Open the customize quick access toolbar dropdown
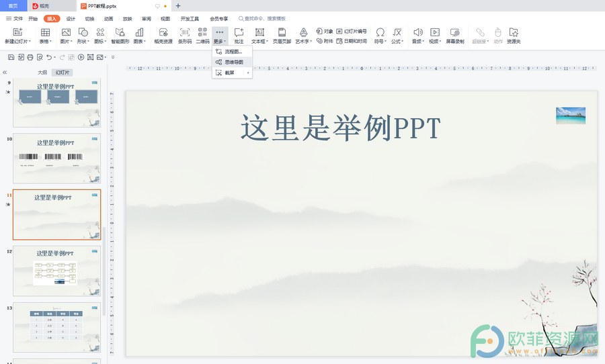Image resolution: width=605 pixels, height=364 pixels. pyautogui.click(x=113, y=58)
